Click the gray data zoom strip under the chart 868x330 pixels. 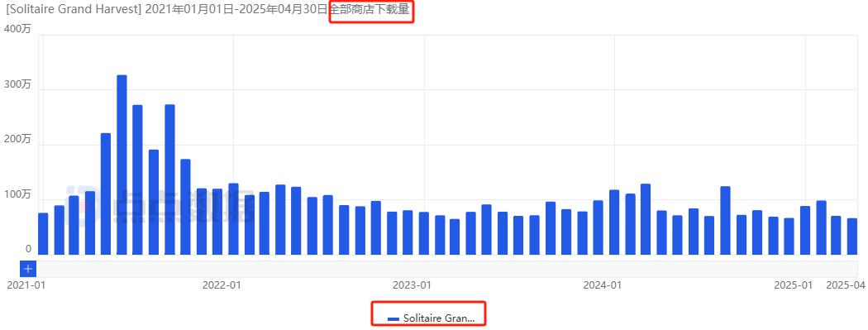pyautogui.click(x=447, y=269)
